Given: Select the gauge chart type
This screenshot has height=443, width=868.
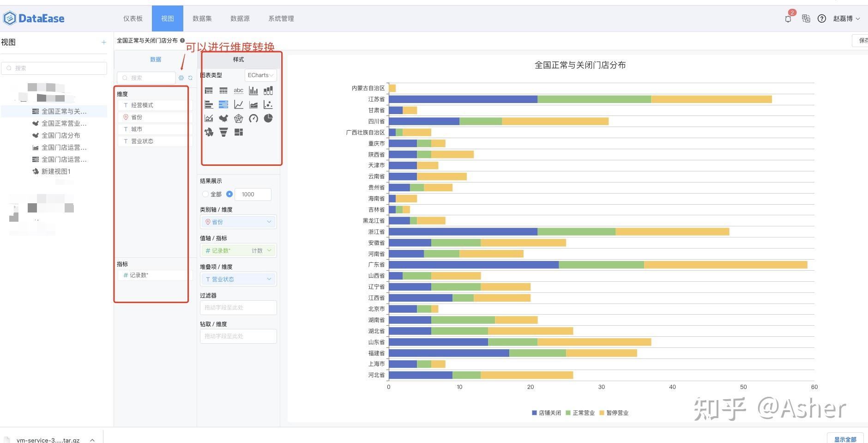Looking at the screenshot, I should (253, 118).
